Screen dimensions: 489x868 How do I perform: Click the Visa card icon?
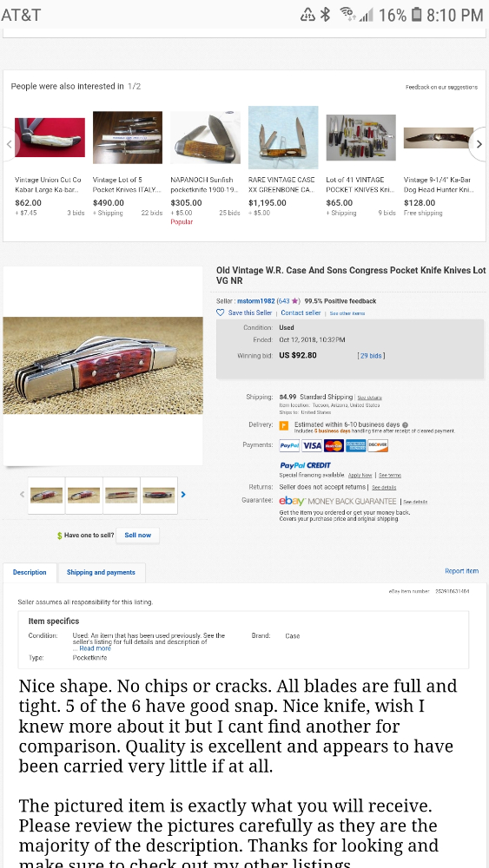pos(312,445)
